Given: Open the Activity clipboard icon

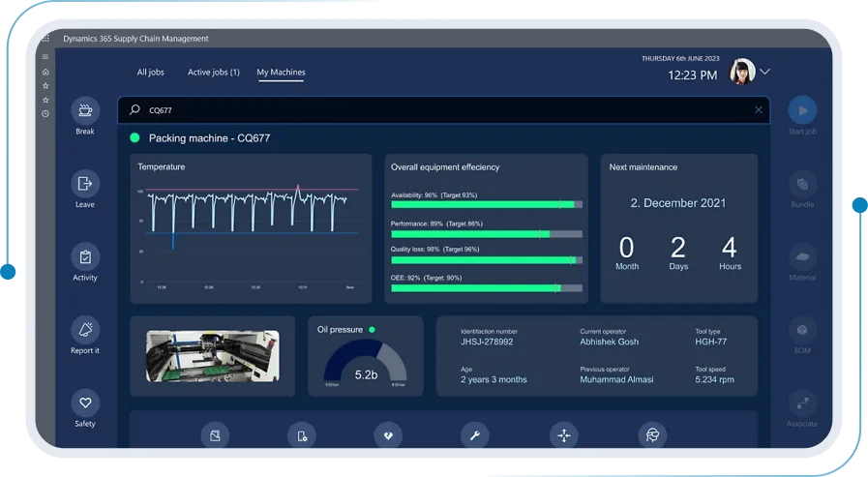Looking at the screenshot, I should pyautogui.click(x=85, y=256).
